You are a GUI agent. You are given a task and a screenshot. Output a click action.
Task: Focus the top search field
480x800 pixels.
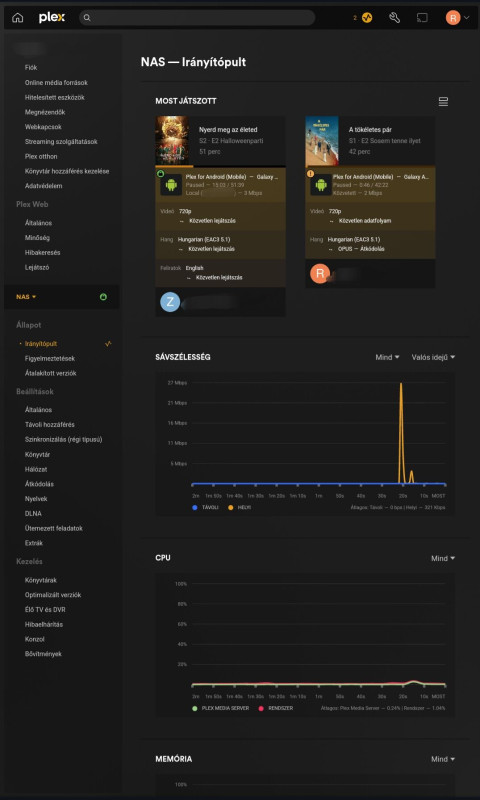[x=197, y=18]
